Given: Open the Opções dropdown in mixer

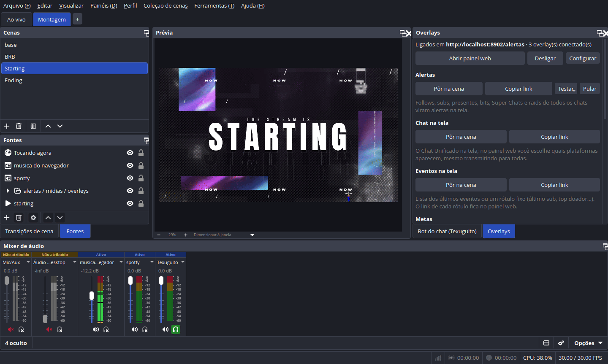Looking at the screenshot, I should 588,343.
